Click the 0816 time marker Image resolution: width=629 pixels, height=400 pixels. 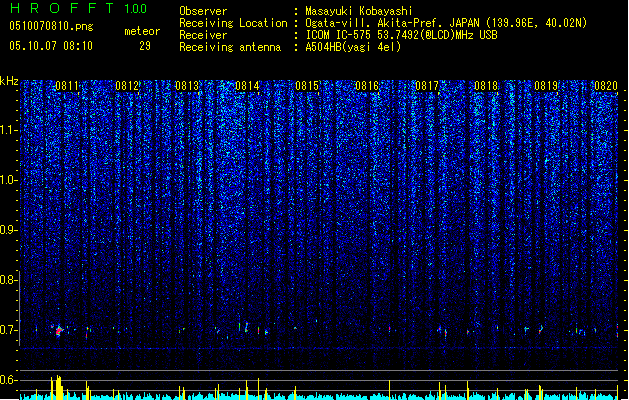pos(367,86)
